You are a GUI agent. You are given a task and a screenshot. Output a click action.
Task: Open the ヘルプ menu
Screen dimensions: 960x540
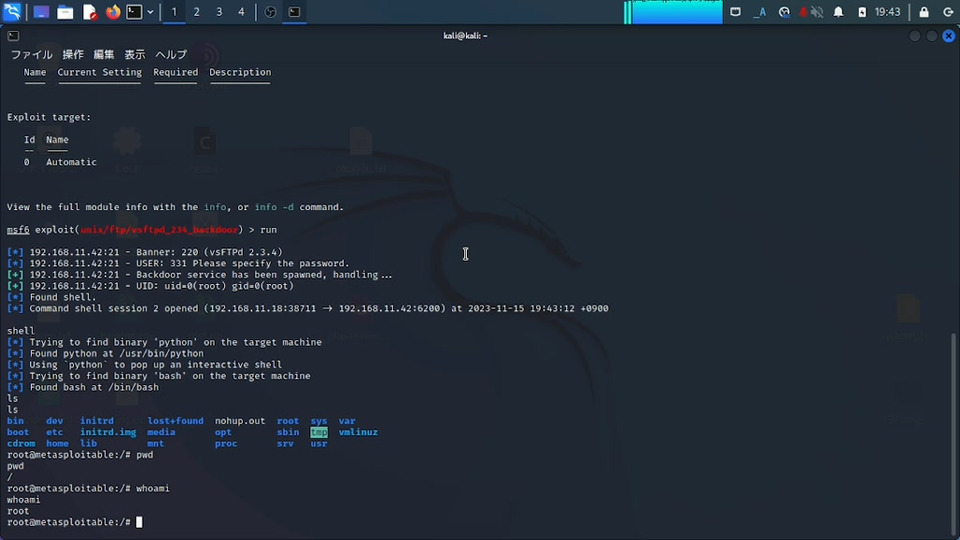171,54
